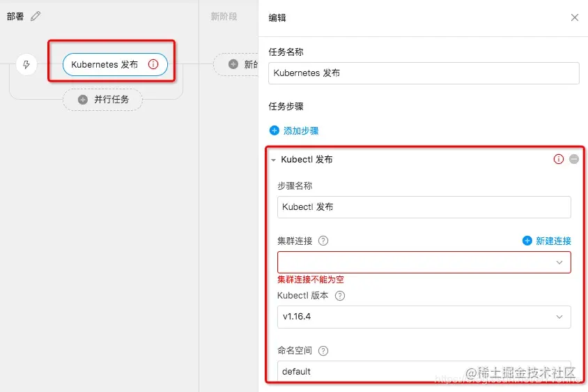588x392 pixels.
Task: Focus the 任务名称 input field
Action: point(424,73)
